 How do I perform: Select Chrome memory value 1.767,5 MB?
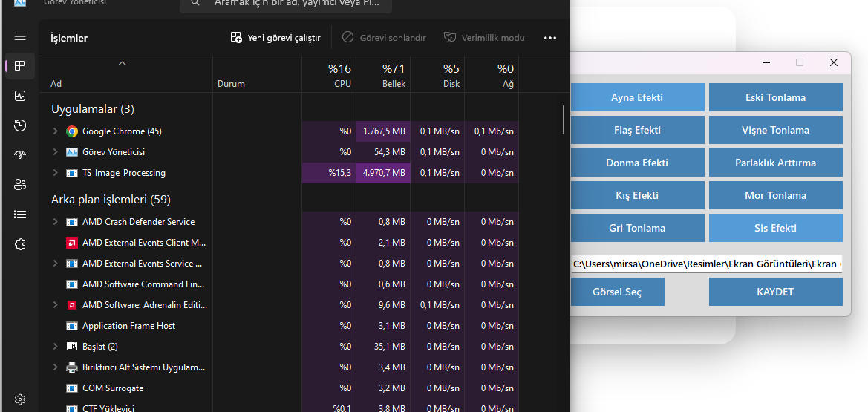[383, 131]
